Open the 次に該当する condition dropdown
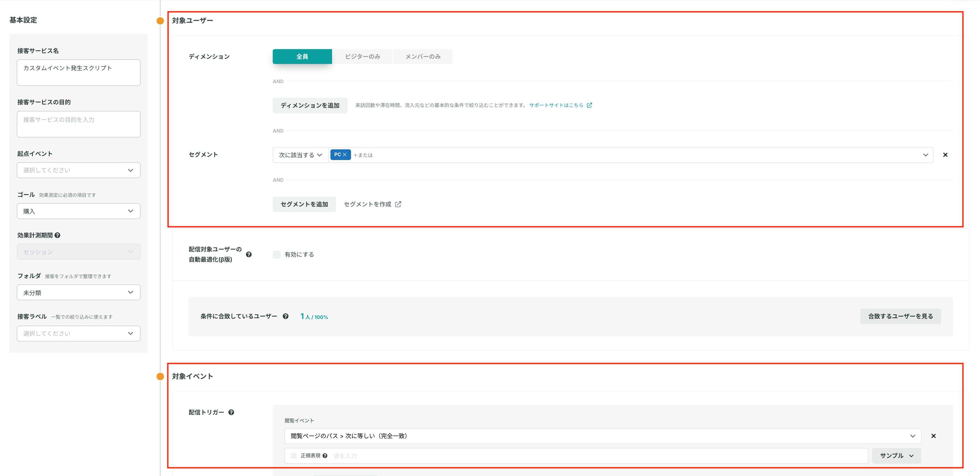The image size is (980, 476). (300, 155)
